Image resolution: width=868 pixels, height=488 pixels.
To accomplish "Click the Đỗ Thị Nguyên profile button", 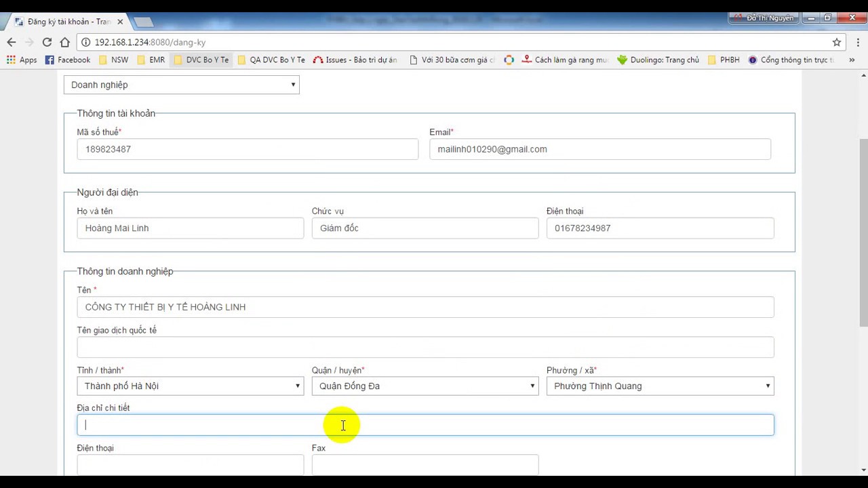I will coord(764,18).
